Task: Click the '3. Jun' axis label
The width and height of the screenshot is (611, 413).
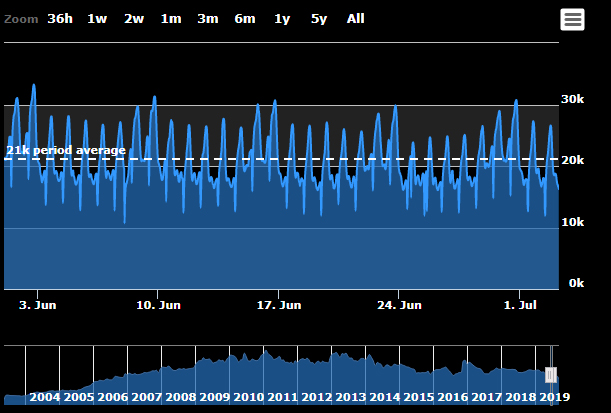Action: 37,305
